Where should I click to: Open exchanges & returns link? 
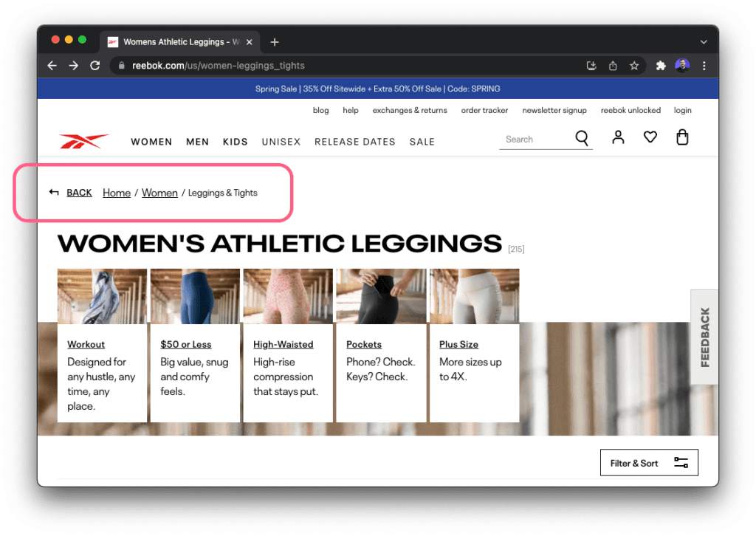point(410,111)
